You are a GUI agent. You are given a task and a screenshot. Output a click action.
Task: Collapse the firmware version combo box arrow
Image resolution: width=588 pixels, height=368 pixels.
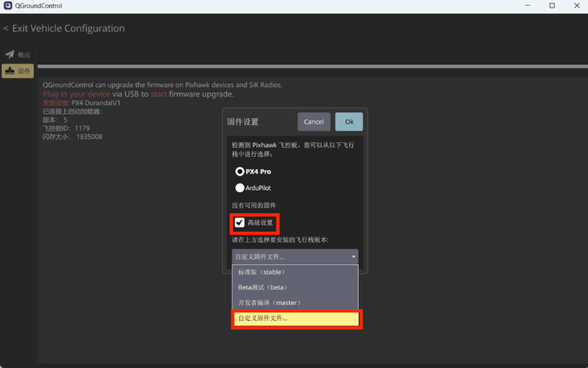pyautogui.click(x=354, y=257)
